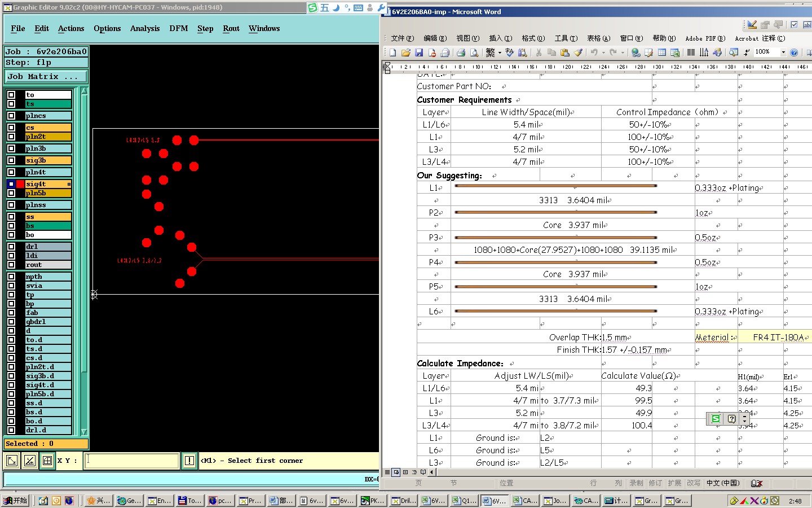Click the Show/Hide paragraph marks icon
Viewport: 812px width, 508px height.
[747, 52]
